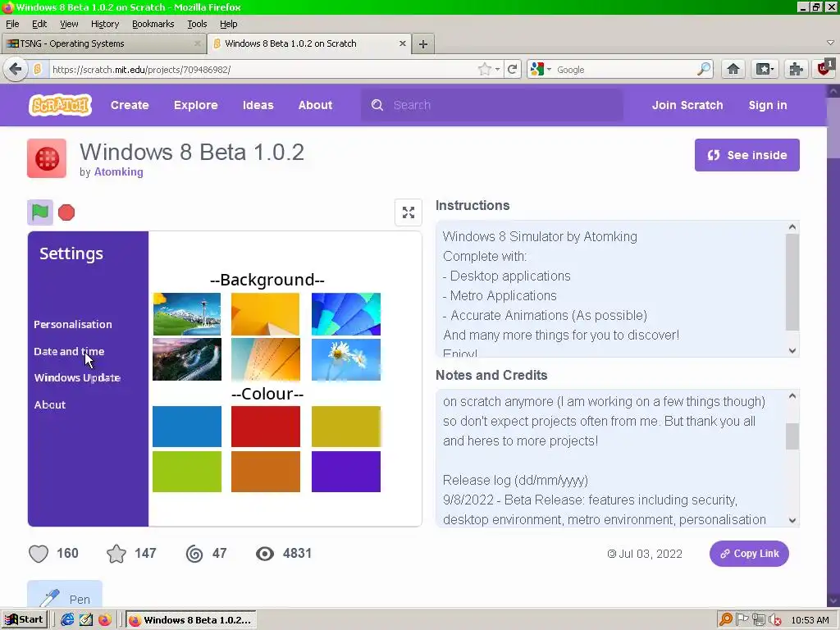Click the Atomking project avatar thumbnail
The width and height of the screenshot is (840, 630).
pos(47,158)
